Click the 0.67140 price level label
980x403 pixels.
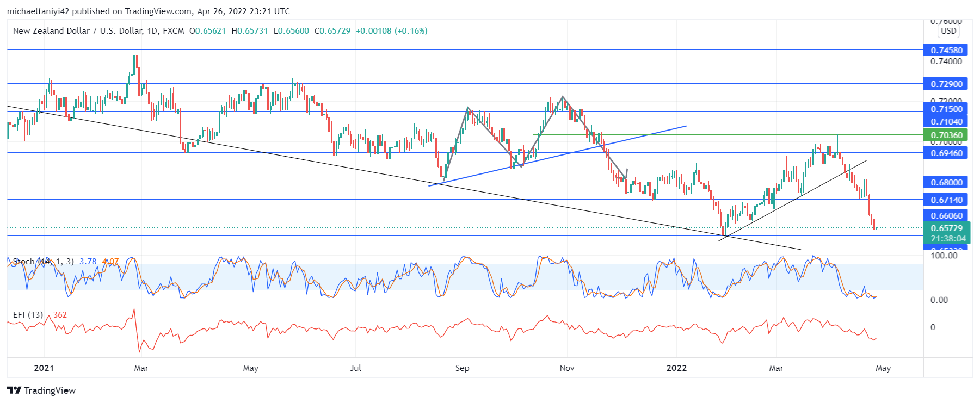point(946,200)
